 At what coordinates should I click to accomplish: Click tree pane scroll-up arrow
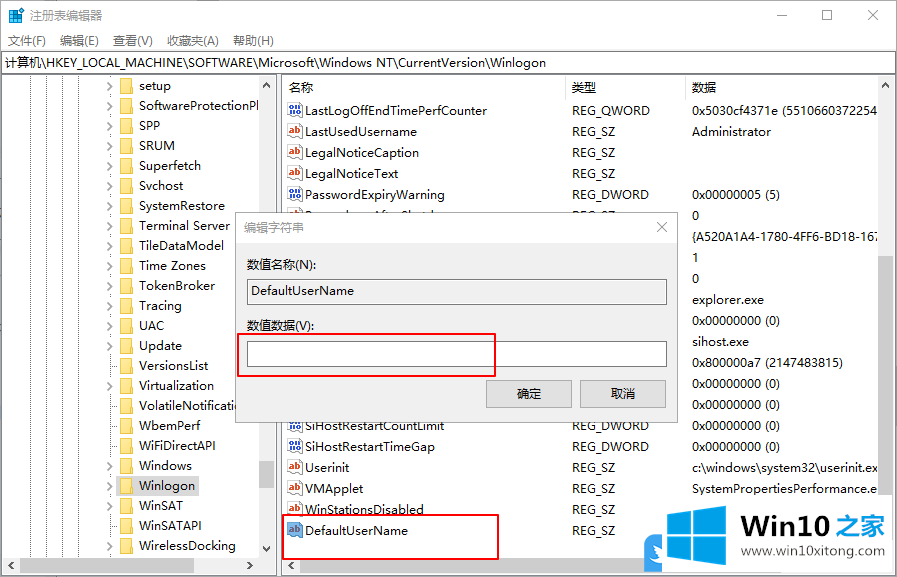(267, 86)
